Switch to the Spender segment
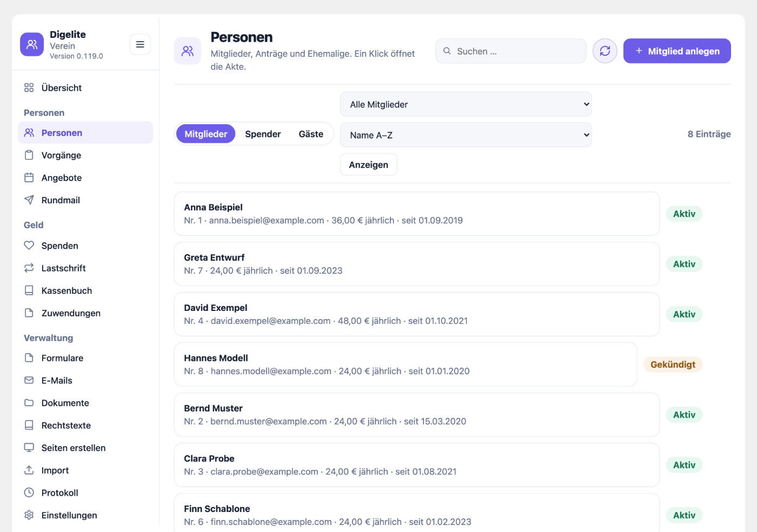757x532 pixels. click(x=263, y=134)
